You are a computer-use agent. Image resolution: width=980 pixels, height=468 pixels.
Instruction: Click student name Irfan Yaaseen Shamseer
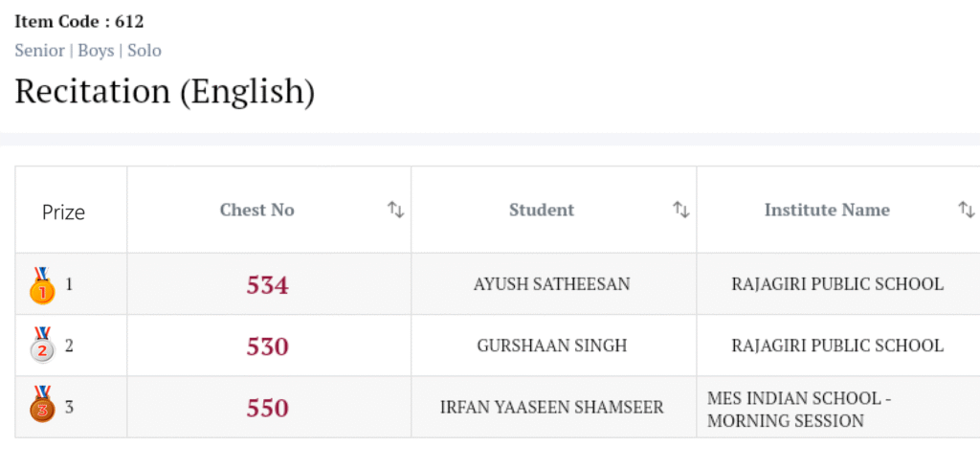551,407
